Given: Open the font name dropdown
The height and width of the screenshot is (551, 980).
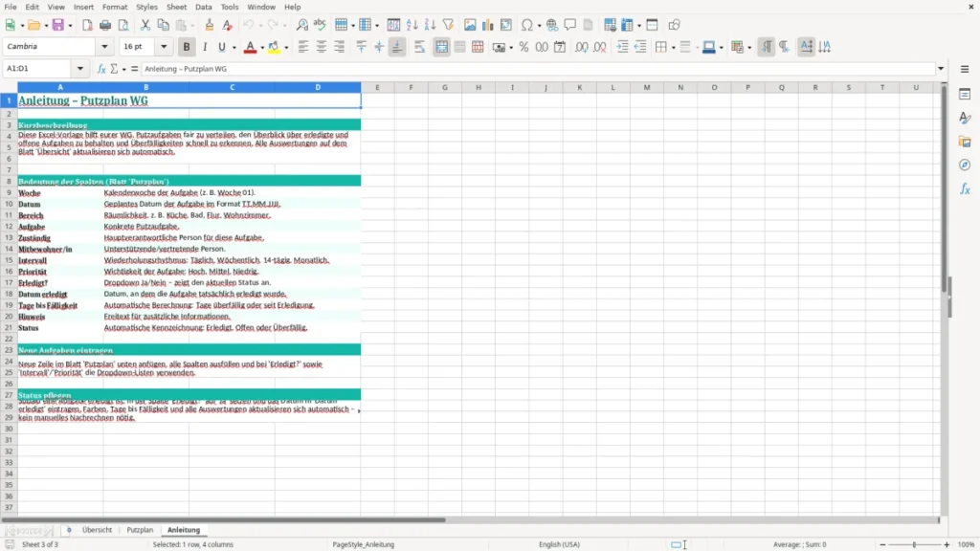Looking at the screenshot, I should point(104,47).
